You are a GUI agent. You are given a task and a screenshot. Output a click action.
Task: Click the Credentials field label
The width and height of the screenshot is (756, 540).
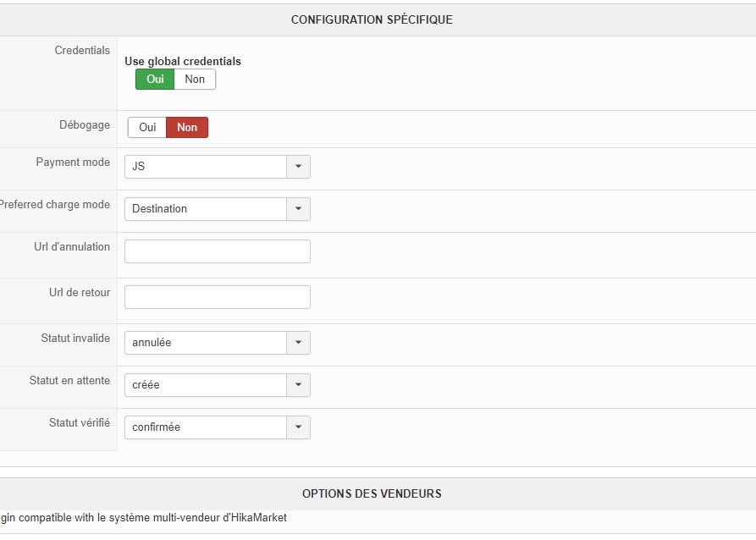pyautogui.click(x=81, y=51)
